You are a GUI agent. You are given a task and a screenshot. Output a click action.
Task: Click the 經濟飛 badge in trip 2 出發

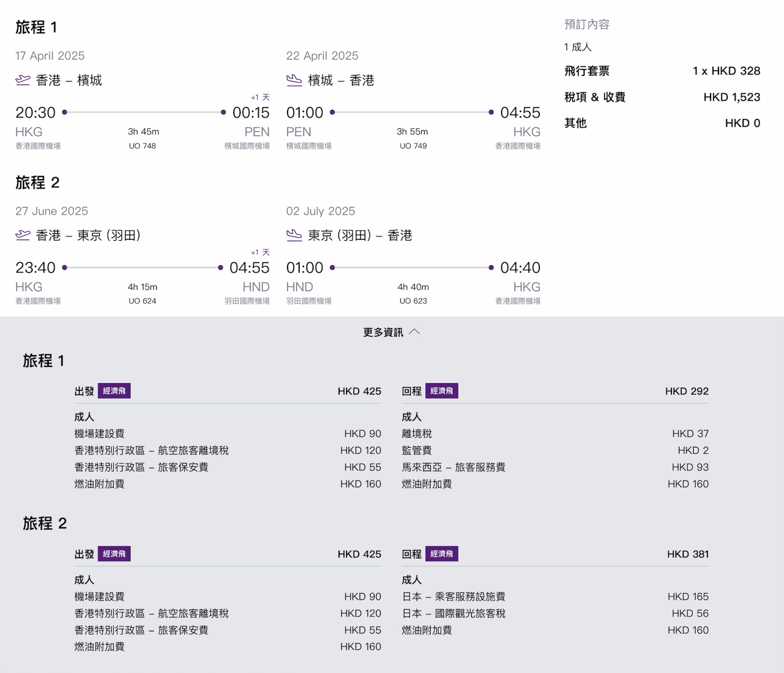[114, 554]
